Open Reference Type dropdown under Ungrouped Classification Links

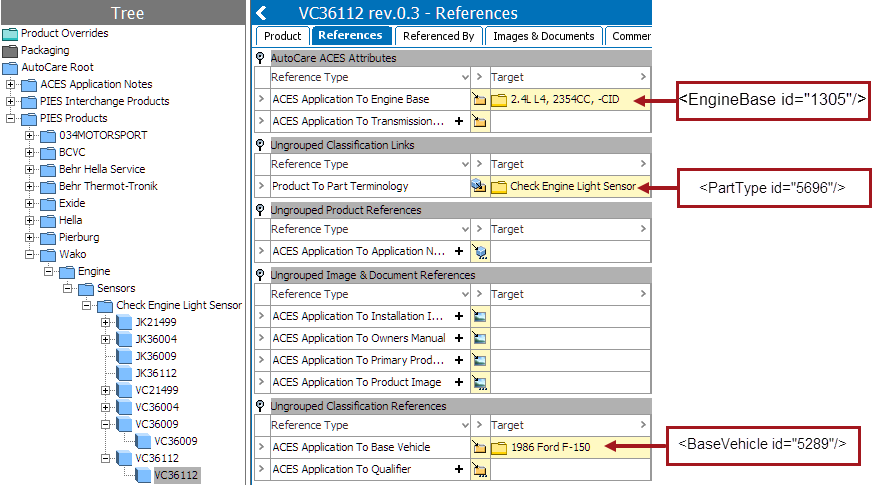(x=465, y=164)
